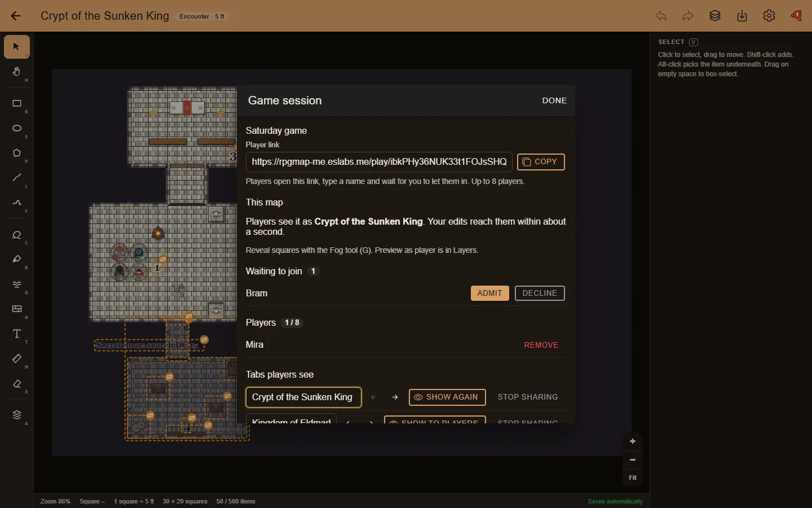Open Layers from the left toolbar
This screenshot has width=812, height=508.
point(17,415)
